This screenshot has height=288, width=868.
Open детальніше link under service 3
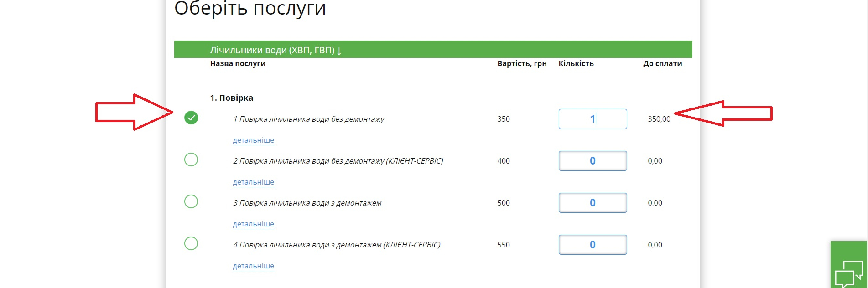click(x=254, y=224)
